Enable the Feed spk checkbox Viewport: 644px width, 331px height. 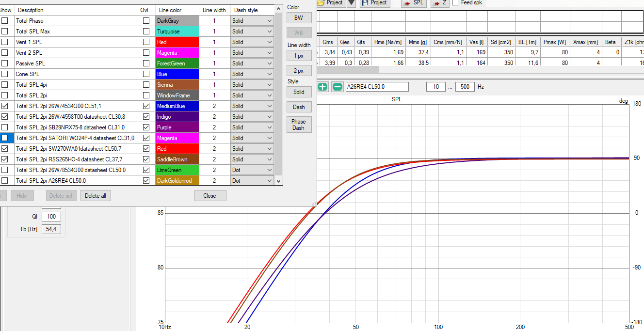[455, 2]
